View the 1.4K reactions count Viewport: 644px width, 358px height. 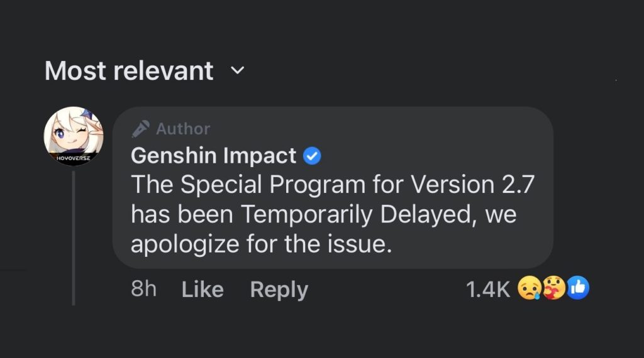tap(487, 290)
